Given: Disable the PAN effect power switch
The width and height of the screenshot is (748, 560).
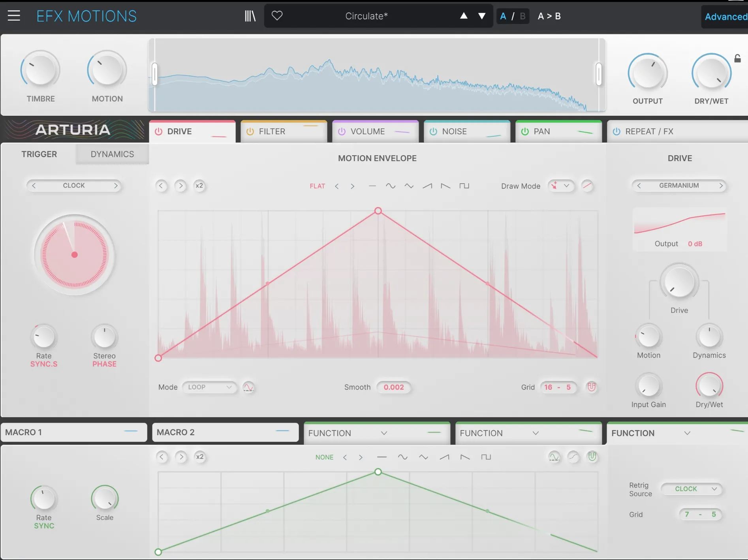Looking at the screenshot, I should click(x=524, y=132).
